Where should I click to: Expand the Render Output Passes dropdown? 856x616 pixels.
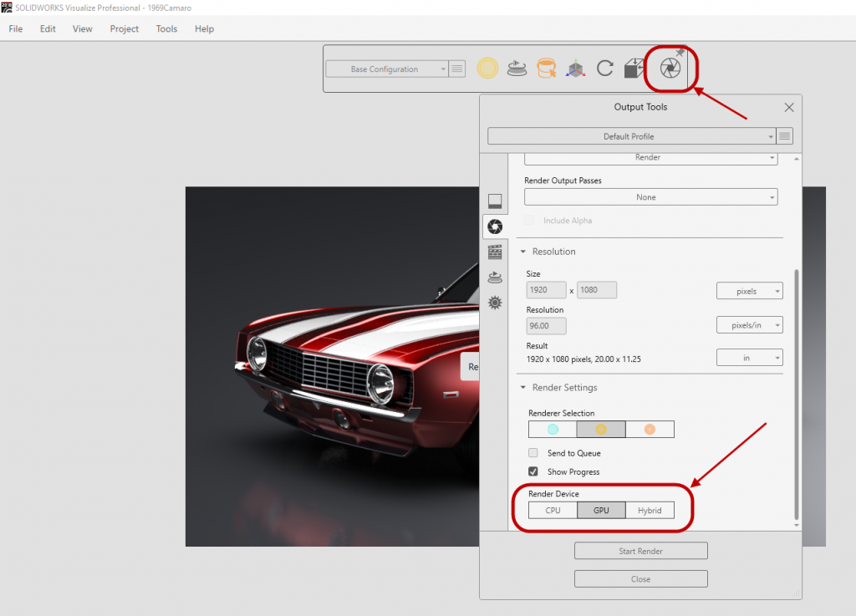point(650,197)
